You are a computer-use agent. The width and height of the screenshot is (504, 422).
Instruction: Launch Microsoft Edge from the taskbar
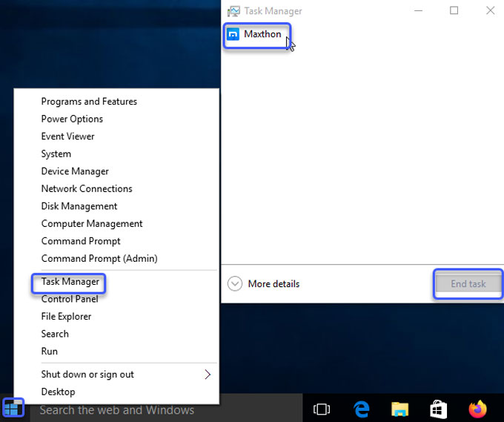pyautogui.click(x=361, y=409)
